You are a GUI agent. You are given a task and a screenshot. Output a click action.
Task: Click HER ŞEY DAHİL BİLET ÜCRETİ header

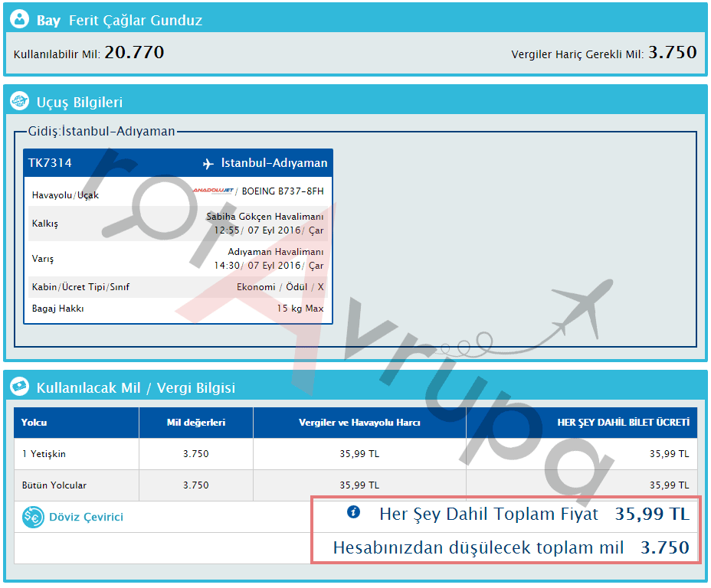tap(623, 423)
